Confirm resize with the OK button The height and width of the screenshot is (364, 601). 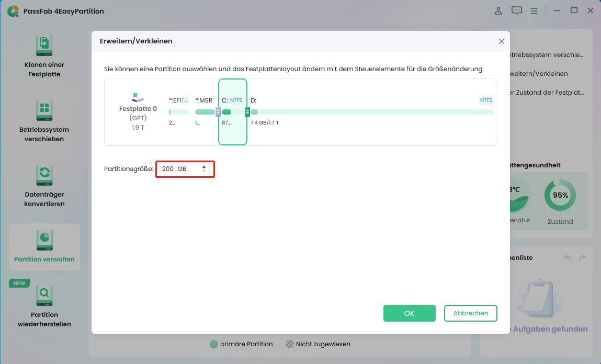pos(409,313)
